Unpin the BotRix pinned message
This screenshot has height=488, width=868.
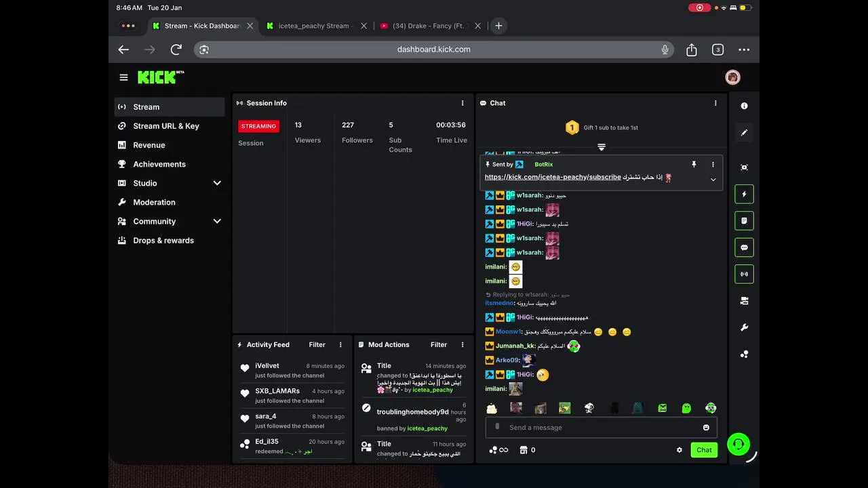coord(694,164)
